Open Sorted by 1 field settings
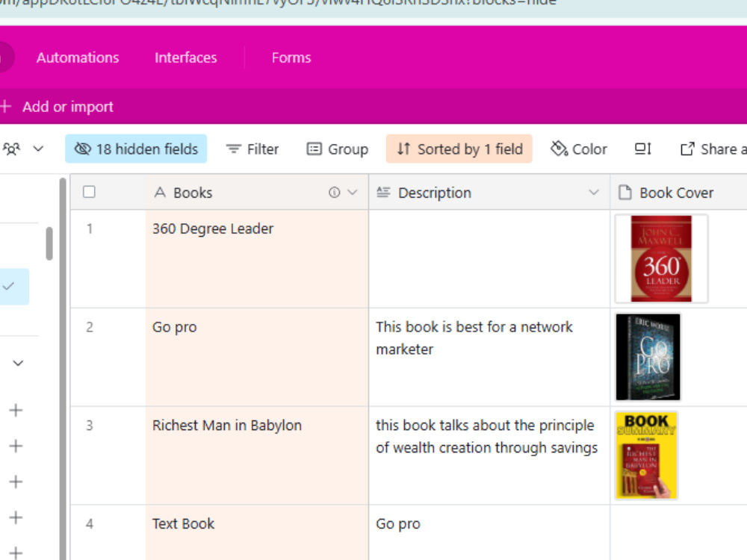The image size is (747, 560). pyautogui.click(x=459, y=149)
